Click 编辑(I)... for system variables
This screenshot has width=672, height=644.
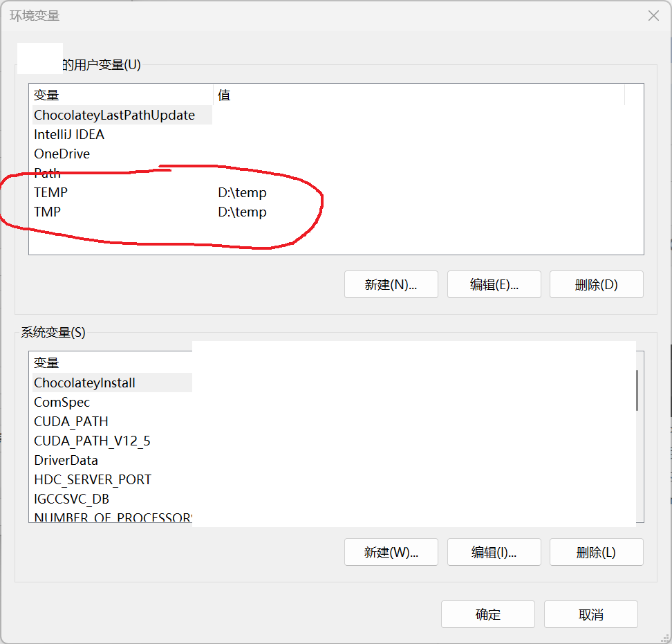point(494,552)
